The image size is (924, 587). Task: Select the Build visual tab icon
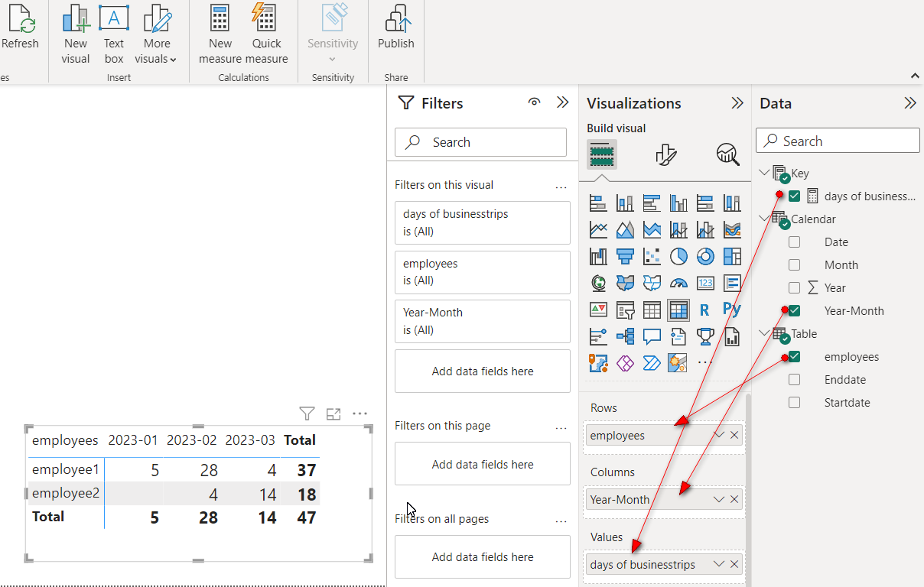(x=602, y=154)
